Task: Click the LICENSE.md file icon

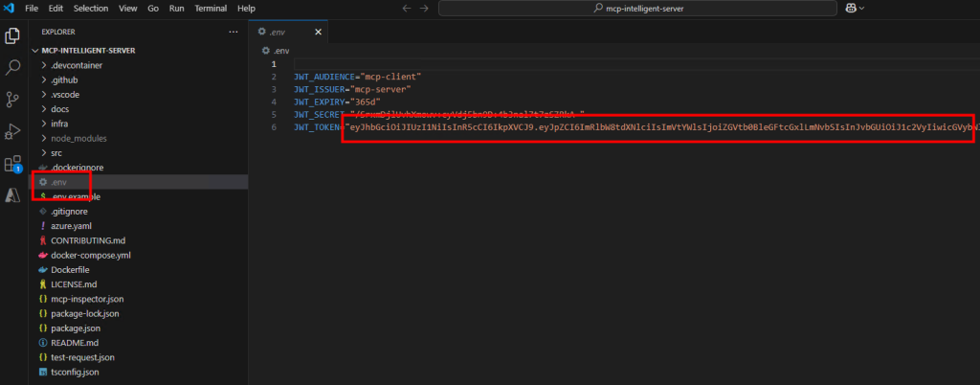Action: click(43, 284)
